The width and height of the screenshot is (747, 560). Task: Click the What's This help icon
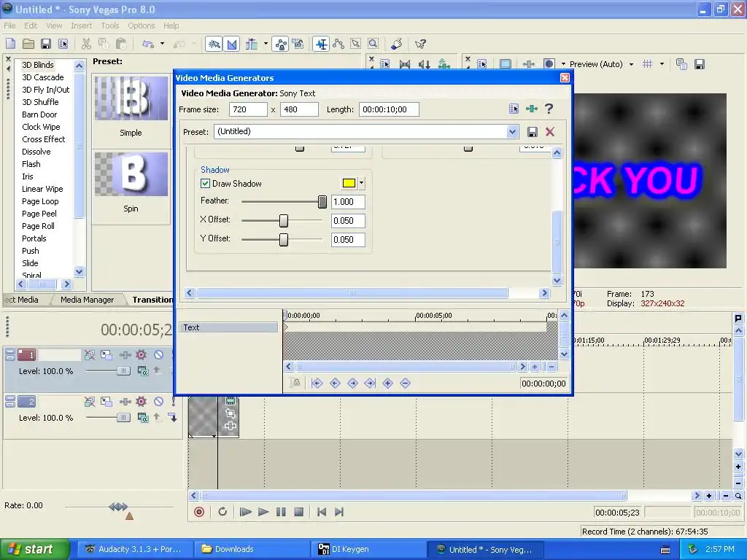[420, 44]
